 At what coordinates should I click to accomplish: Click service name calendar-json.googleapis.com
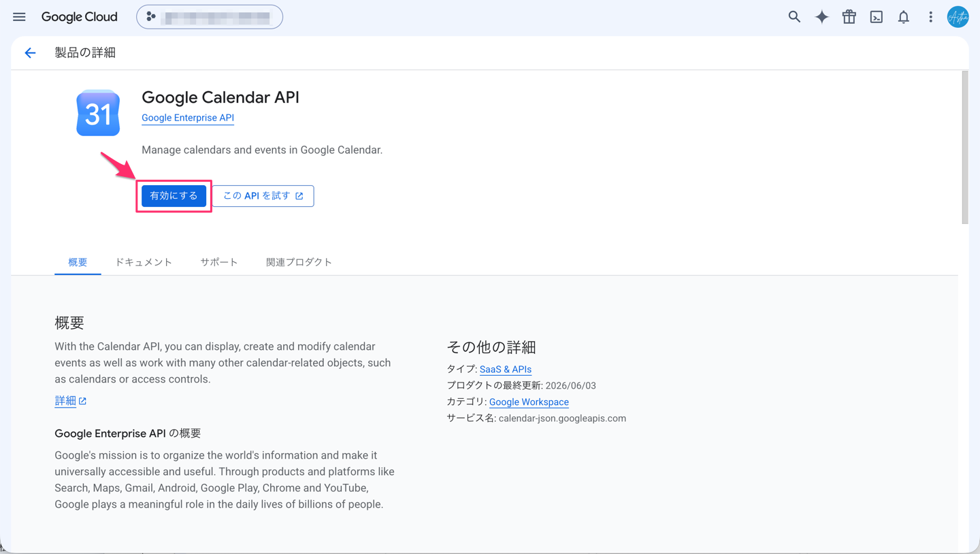562,418
